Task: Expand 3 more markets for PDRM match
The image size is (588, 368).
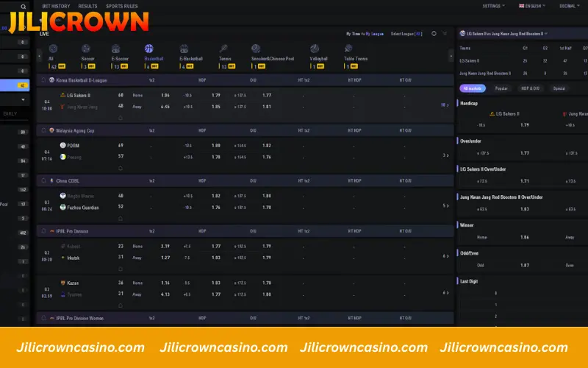Action: click(x=445, y=155)
